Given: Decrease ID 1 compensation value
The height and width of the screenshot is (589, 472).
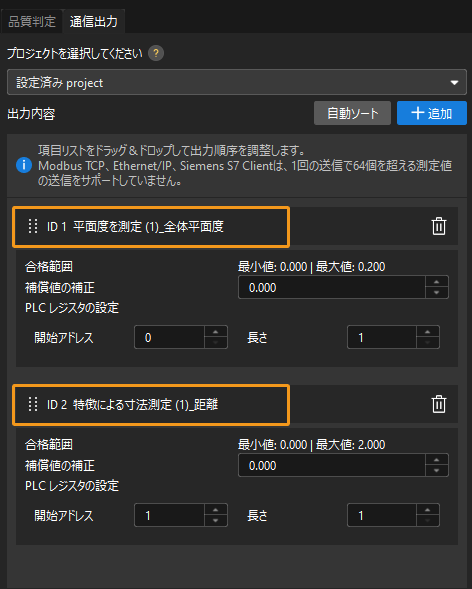Looking at the screenshot, I should [x=437, y=293].
